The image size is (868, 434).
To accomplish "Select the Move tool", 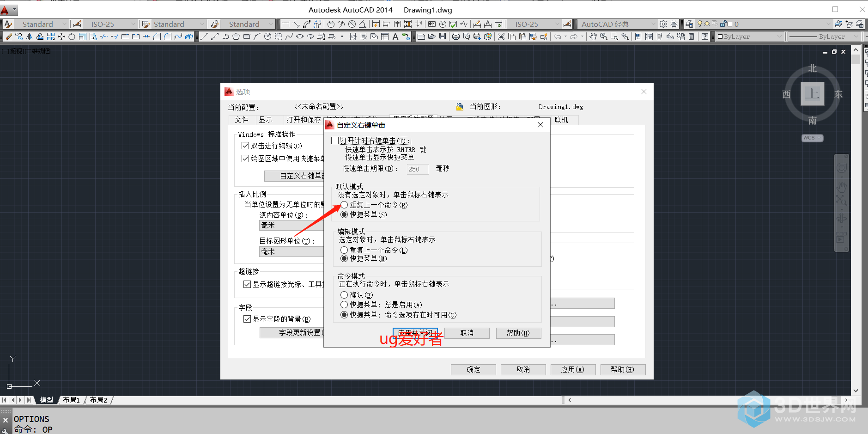I will pos(61,37).
